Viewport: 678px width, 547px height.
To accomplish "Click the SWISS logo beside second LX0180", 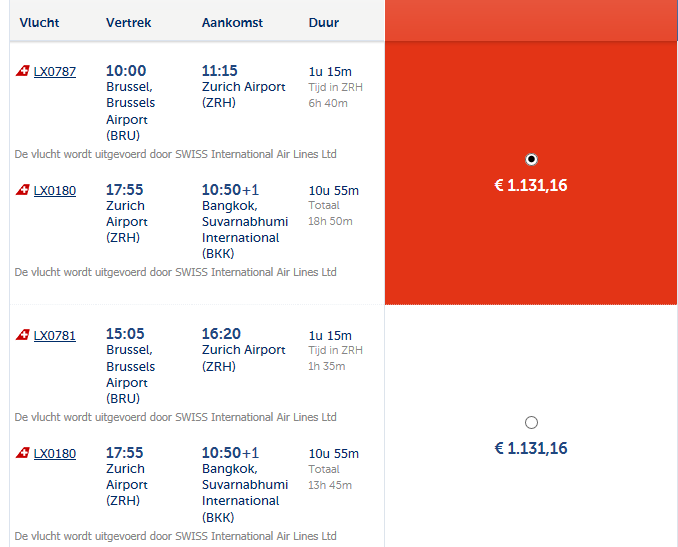I will pyautogui.click(x=23, y=453).
